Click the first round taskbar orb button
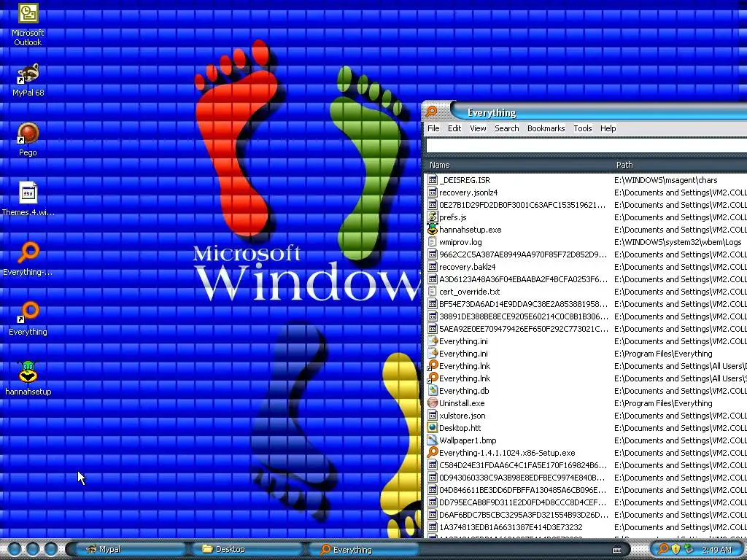The width and height of the screenshot is (747, 560). coord(15,549)
